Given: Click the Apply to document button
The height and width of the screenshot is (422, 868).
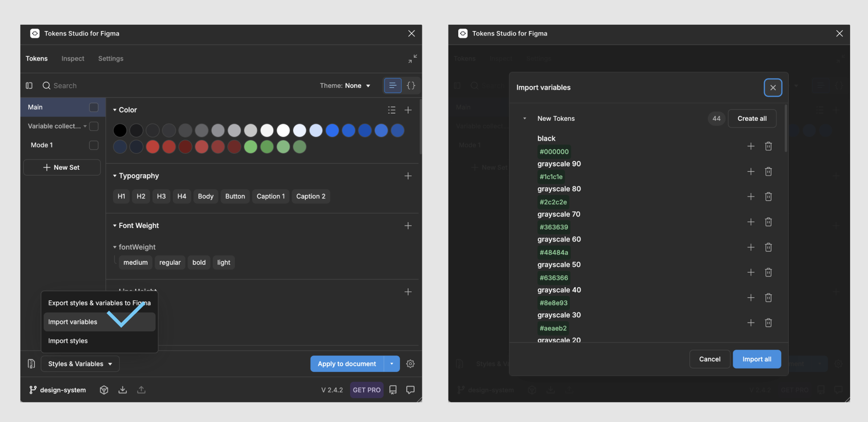Looking at the screenshot, I should (x=347, y=364).
